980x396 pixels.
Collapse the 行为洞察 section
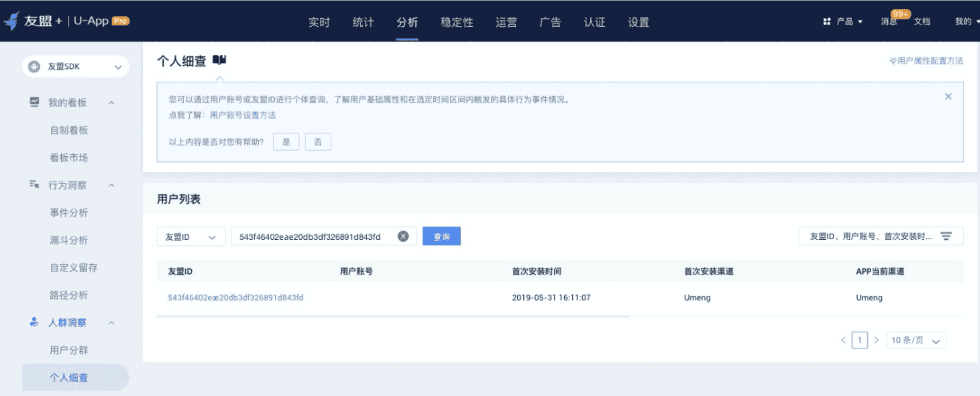tap(111, 185)
